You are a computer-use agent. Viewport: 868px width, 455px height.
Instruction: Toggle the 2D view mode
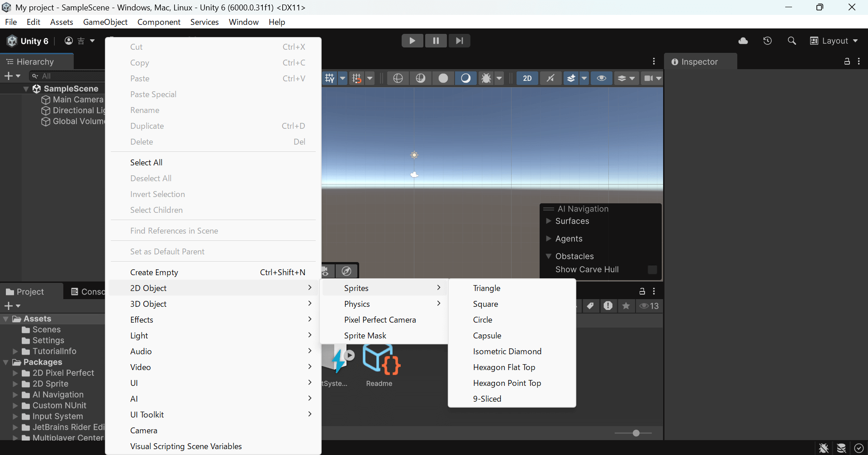pos(527,78)
